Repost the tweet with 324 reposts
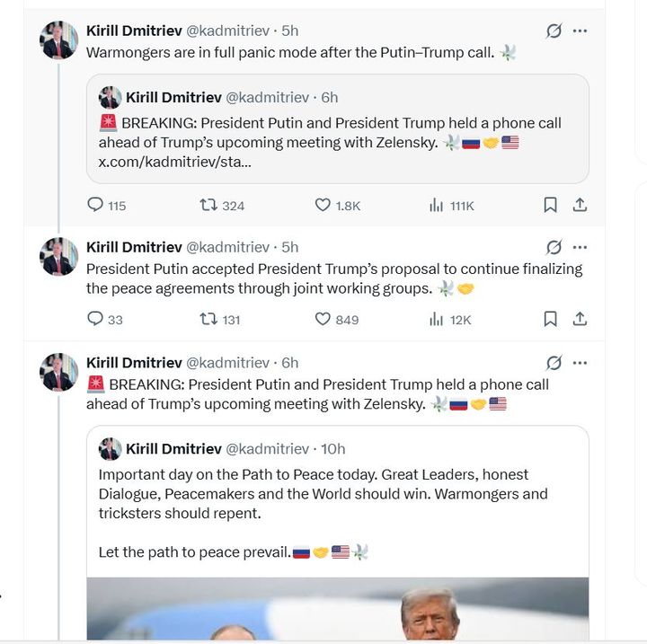The image size is (647, 644). (208, 206)
